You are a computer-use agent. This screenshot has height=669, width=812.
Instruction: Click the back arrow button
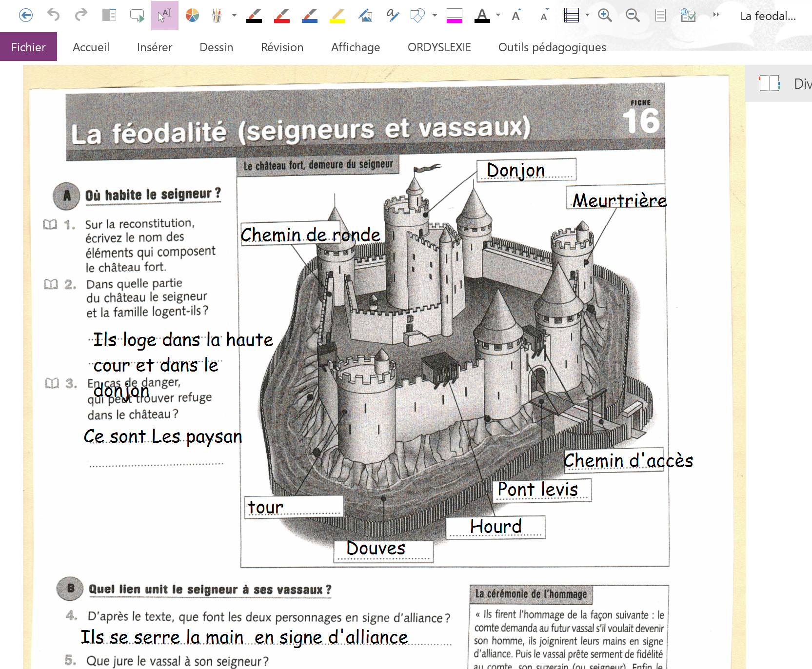[x=26, y=16]
